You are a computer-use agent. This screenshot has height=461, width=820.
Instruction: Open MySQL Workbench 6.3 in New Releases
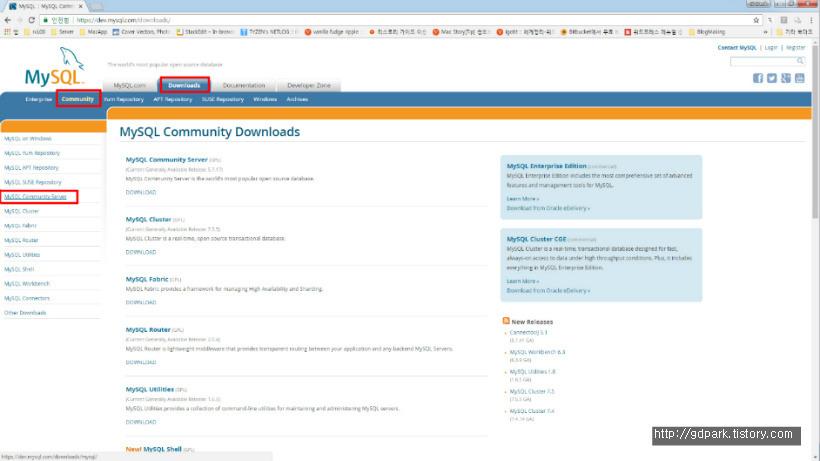[537, 352]
